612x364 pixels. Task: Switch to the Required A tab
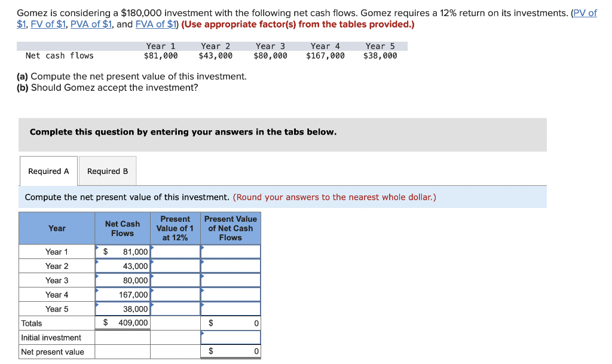pyautogui.click(x=48, y=171)
